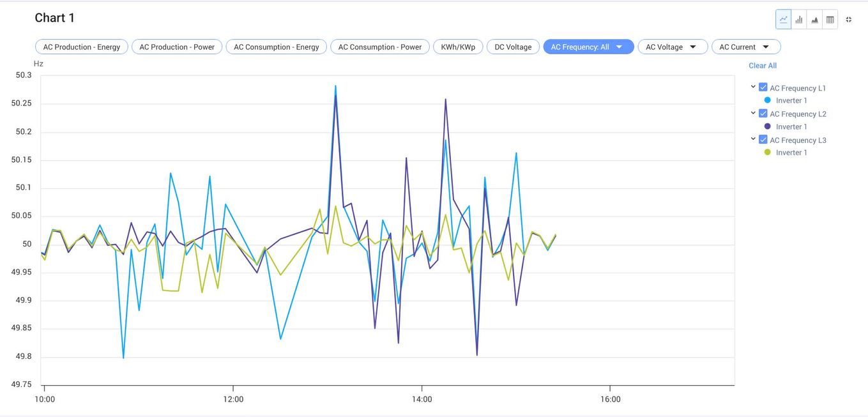Screen dimensions: 868x417
Task: Select the KWh/KWp button
Action: [458, 47]
